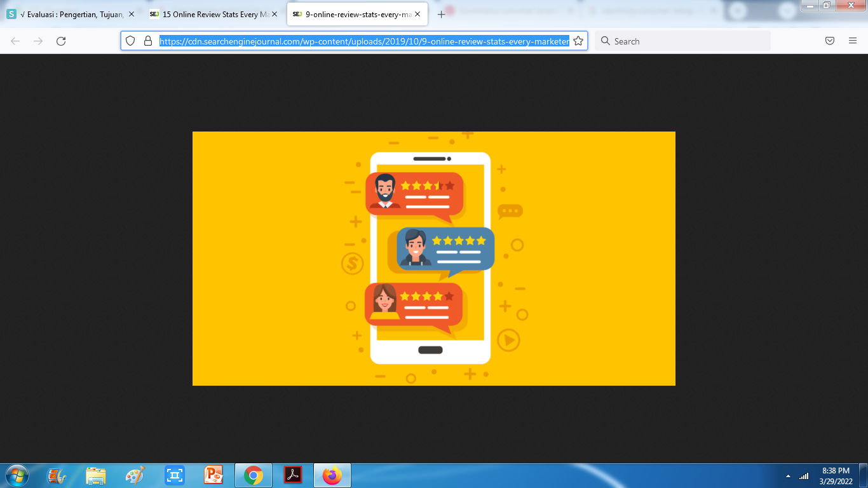
Task: Launch media player from taskbar
Action: click(x=57, y=475)
